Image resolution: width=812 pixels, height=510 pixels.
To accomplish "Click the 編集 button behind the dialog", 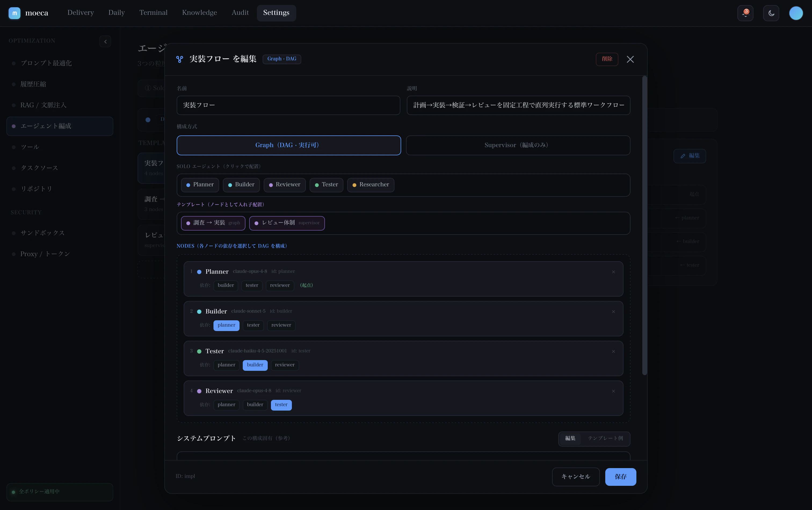I will pos(690,156).
